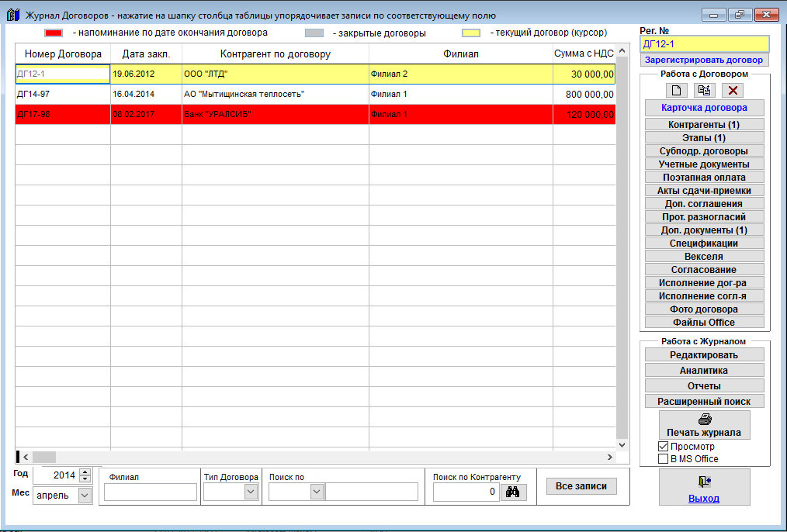
Task: Click the Филиал filter input field
Action: (x=150, y=492)
